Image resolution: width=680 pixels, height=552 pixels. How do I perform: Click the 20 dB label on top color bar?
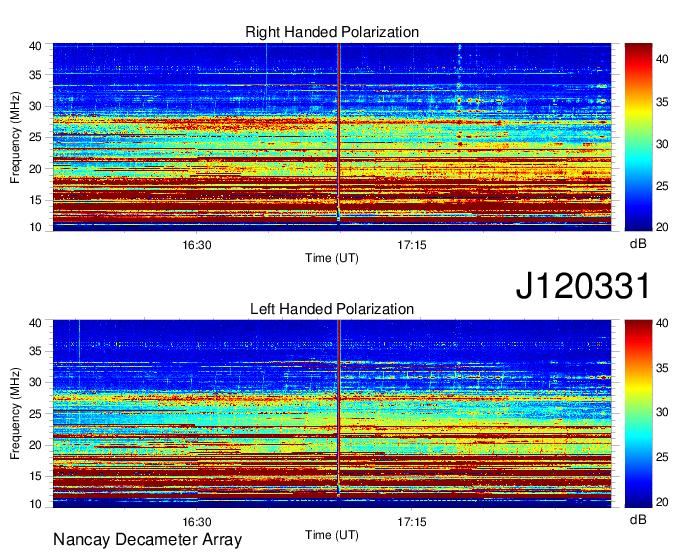coord(662,227)
